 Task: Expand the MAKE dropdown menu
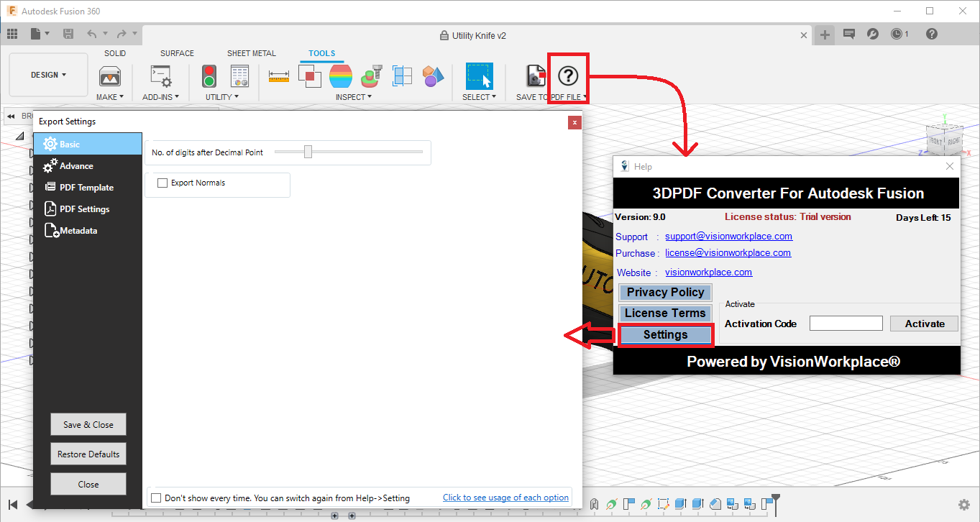pos(110,97)
